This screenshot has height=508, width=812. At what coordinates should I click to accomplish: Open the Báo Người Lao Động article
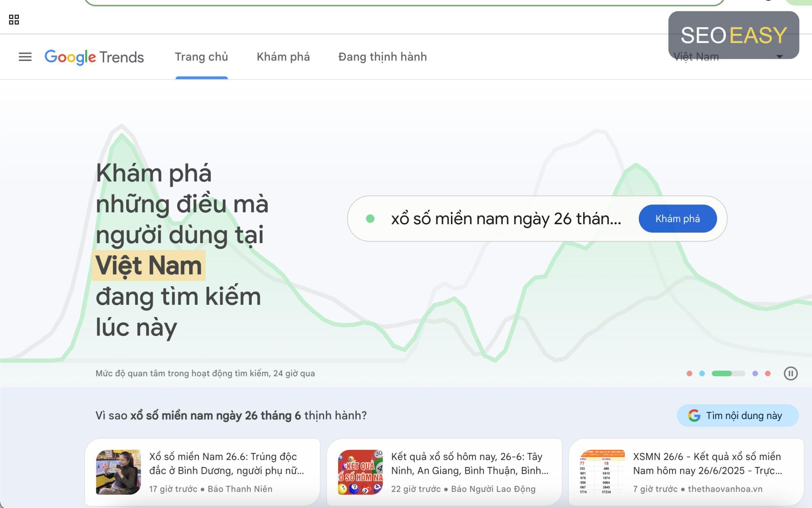[x=444, y=472]
